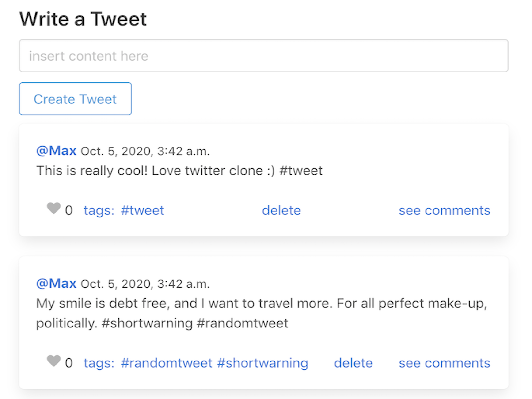Like the first tweet with the heart icon
Viewport: 532px width, 399px height.
(54, 208)
